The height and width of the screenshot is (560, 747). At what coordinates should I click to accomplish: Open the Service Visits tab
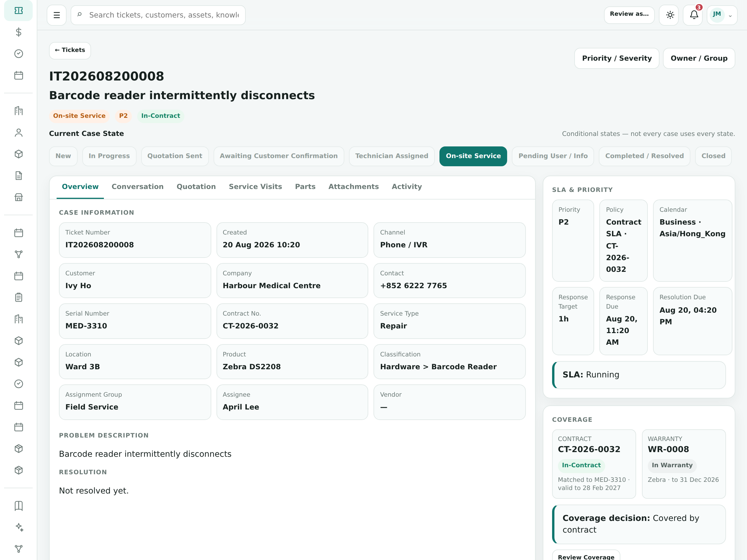point(255,187)
